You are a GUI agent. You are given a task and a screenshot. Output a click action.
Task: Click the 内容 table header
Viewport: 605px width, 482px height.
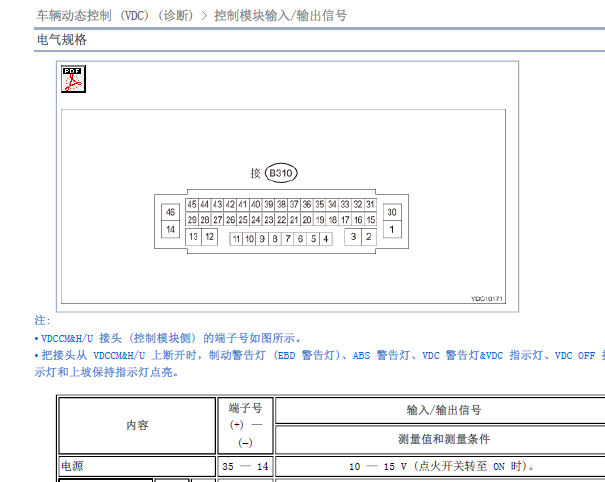pyautogui.click(x=137, y=425)
